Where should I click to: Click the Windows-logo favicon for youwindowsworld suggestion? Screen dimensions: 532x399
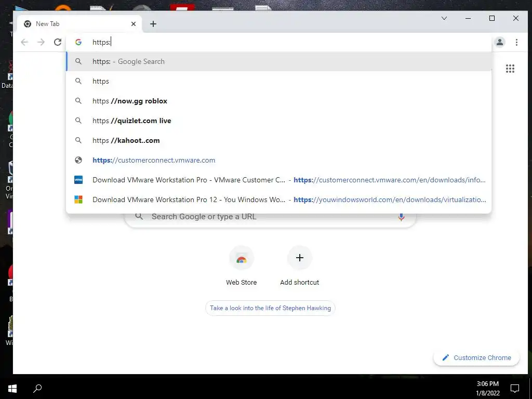coord(78,199)
